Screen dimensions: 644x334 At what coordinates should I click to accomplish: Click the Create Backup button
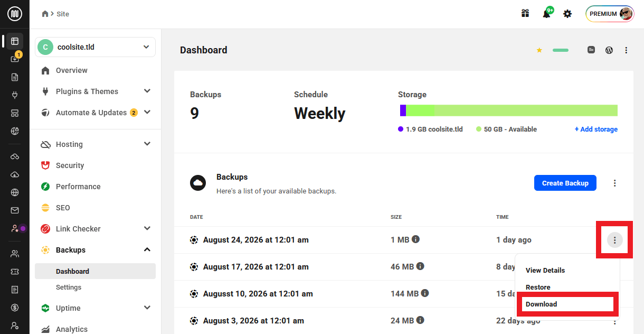[x=565, y=183]
